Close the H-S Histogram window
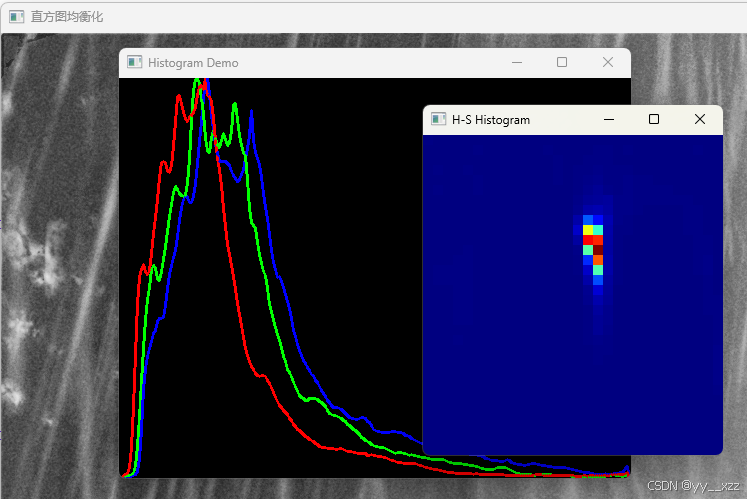Image resolution: width=747 pixels, height=499 pixels. pos(700,119)
